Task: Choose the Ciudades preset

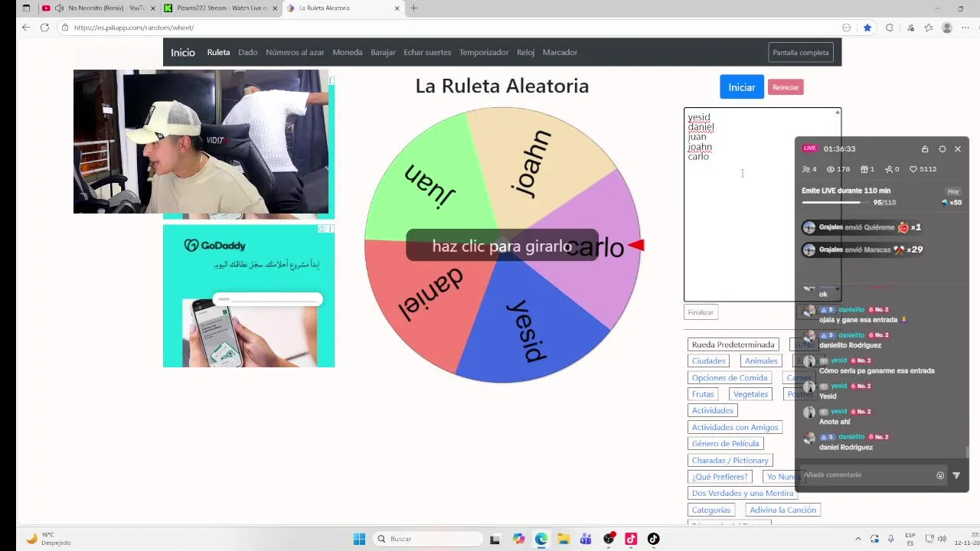Action: click(x=708, y=361)
